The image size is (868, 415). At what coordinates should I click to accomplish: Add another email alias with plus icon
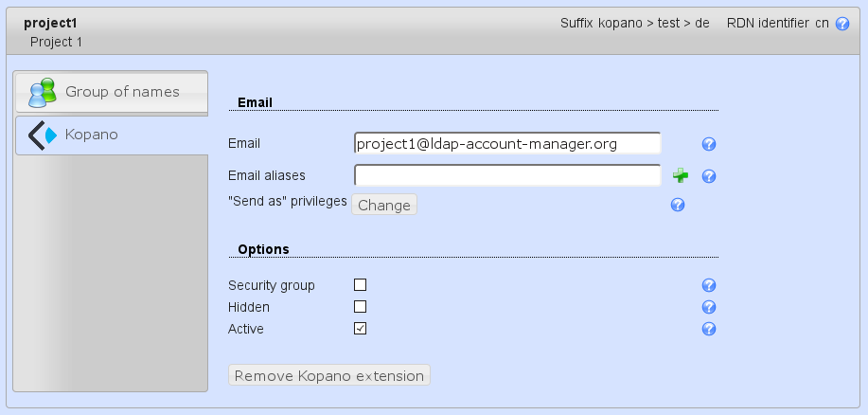click(x=681, y=175)
